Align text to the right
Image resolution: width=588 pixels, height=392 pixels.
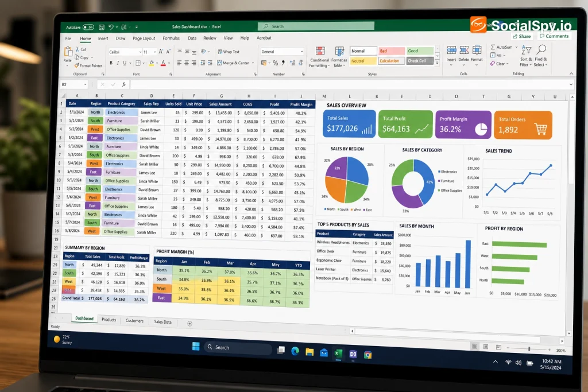(x=194, y=63)
